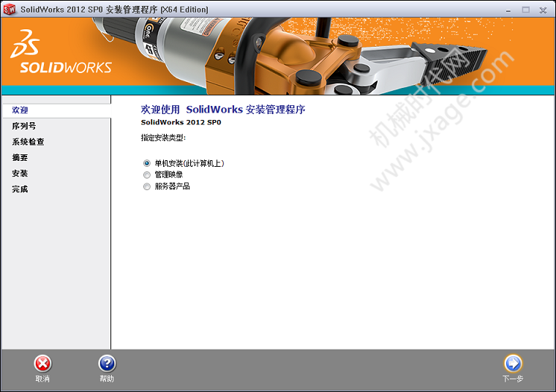Choose the 服务器产品 radio option
This screenshot has width=556, height=392.
click(147, 186)
